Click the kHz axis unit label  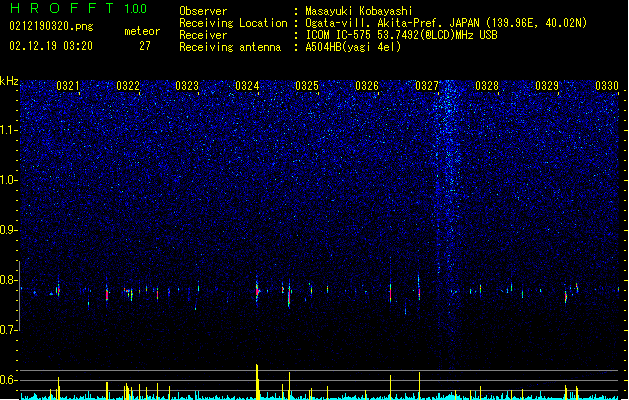point(9,81)
